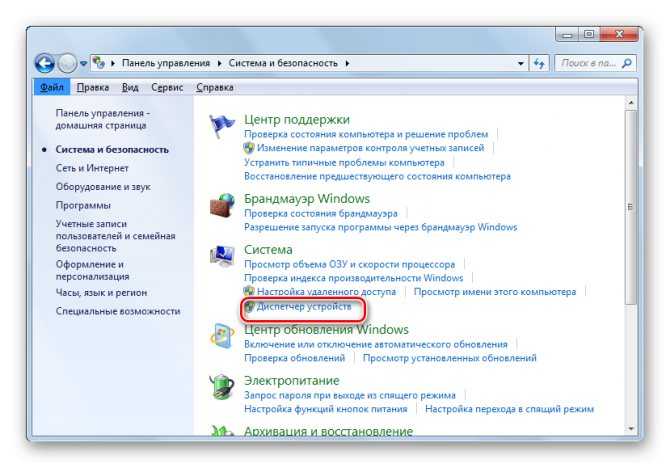The width and height of the screenshot is (670, 468).
Task: Open the recent pages dropdown arrow
Action: pos(83,64)
